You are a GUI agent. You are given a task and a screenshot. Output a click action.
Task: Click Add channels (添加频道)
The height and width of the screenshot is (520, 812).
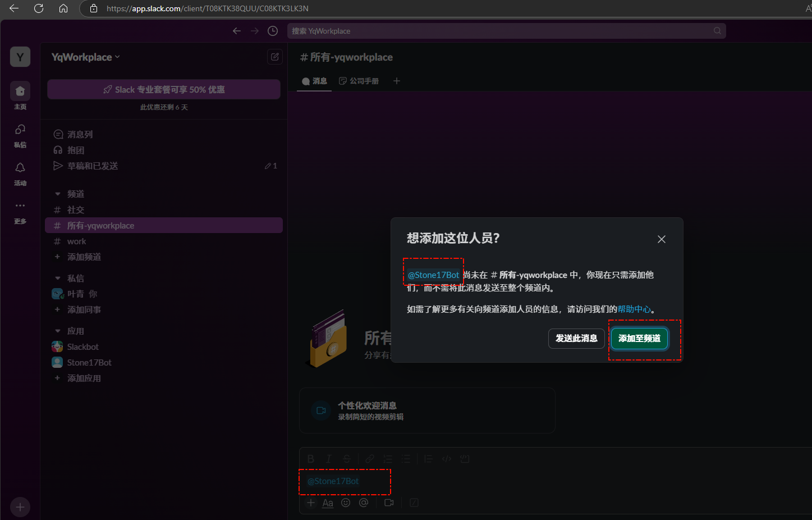point(164,257)
